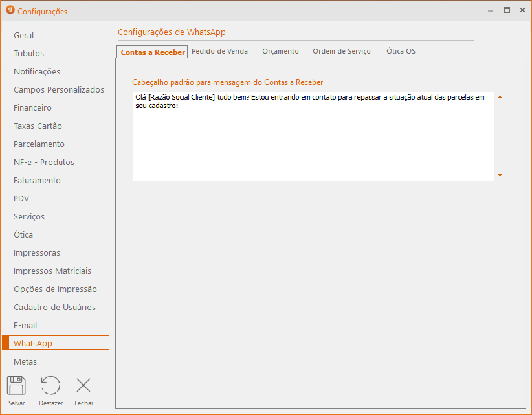
Task: Select Financeiro in the sidebar
Action: (x=32, y=108)
